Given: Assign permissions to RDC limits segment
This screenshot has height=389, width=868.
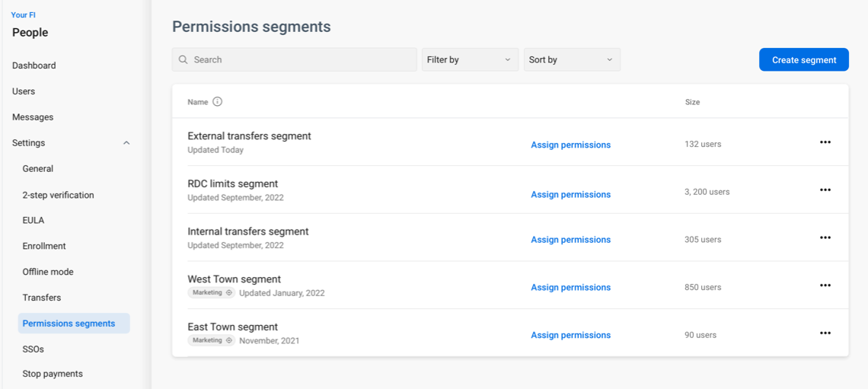Looking at the screenshot, I should click(570, 195).
